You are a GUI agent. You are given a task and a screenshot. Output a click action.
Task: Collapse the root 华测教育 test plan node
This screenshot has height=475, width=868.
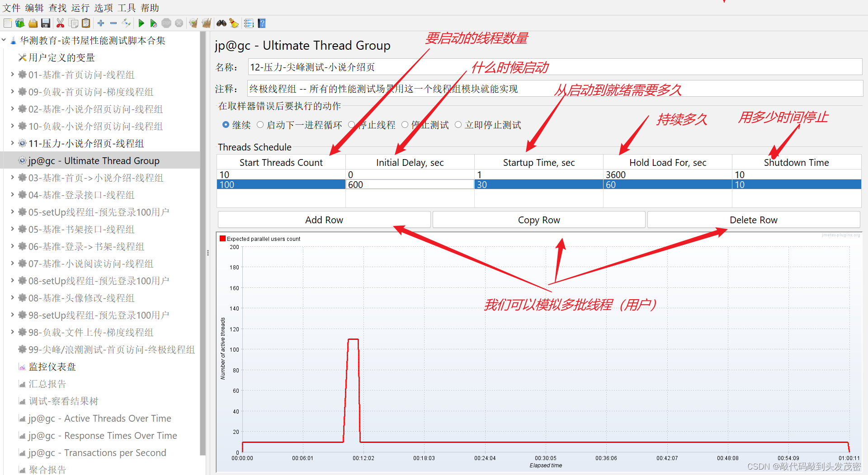[x=4, y=40]
